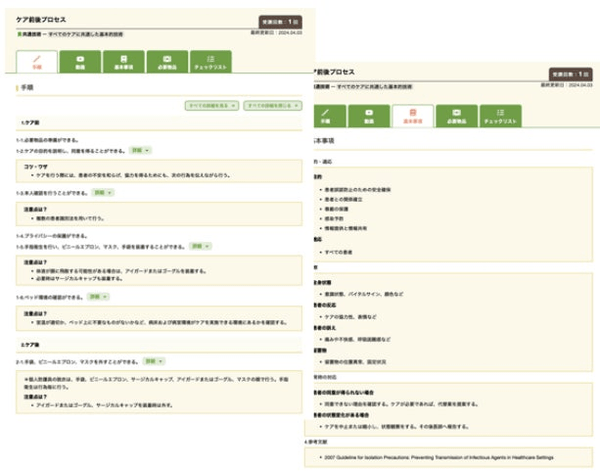The image size is (600, 473).
Task: Select the active 基本事項 tab in right panel
Action: click(413, 116)
